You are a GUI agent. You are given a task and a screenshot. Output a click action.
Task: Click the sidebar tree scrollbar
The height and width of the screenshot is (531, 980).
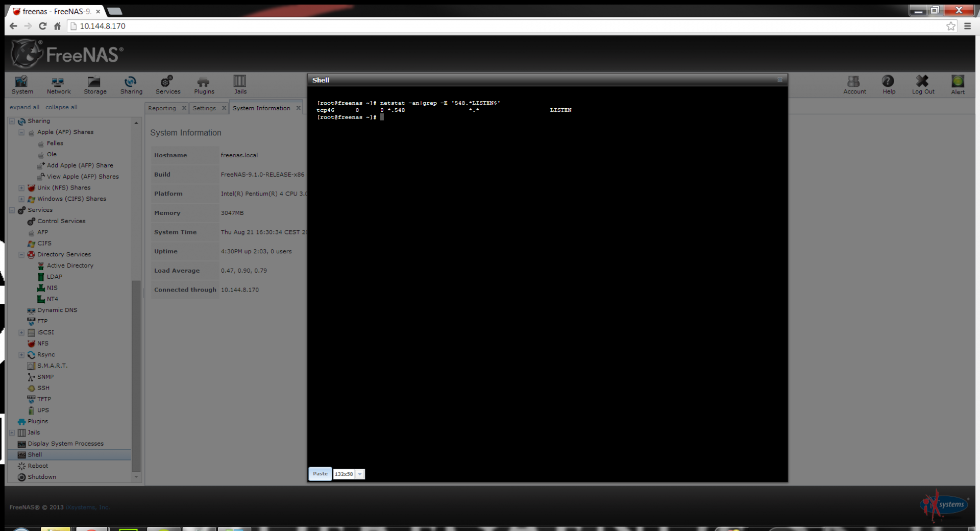click(x=136, y=375)
